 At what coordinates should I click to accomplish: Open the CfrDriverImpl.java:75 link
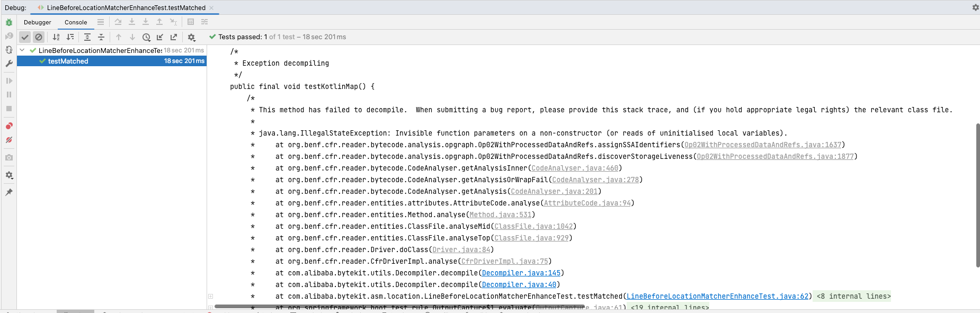pyautogui.click(x=505, y=261)
